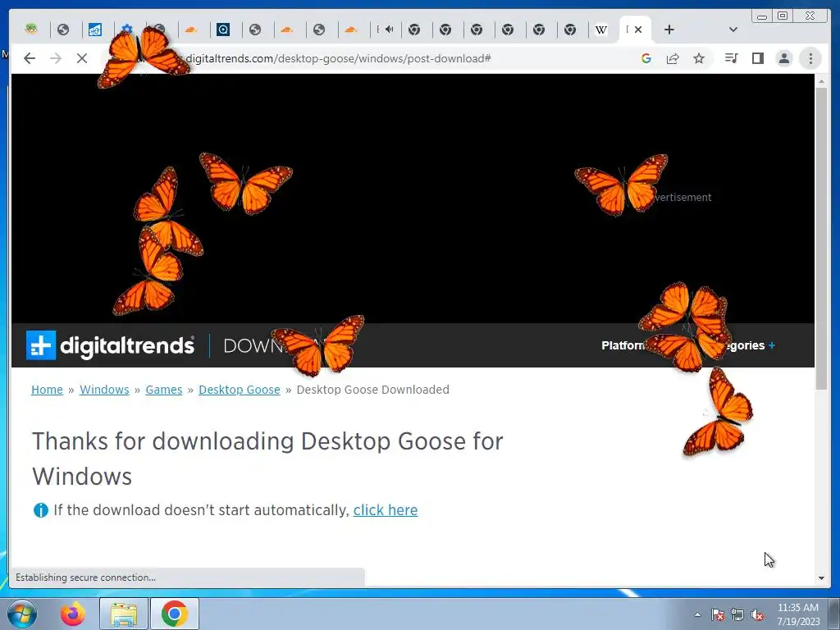Click the 'Desktop Goose Downloaded' breadcrumb text

[x=373, y=390]
